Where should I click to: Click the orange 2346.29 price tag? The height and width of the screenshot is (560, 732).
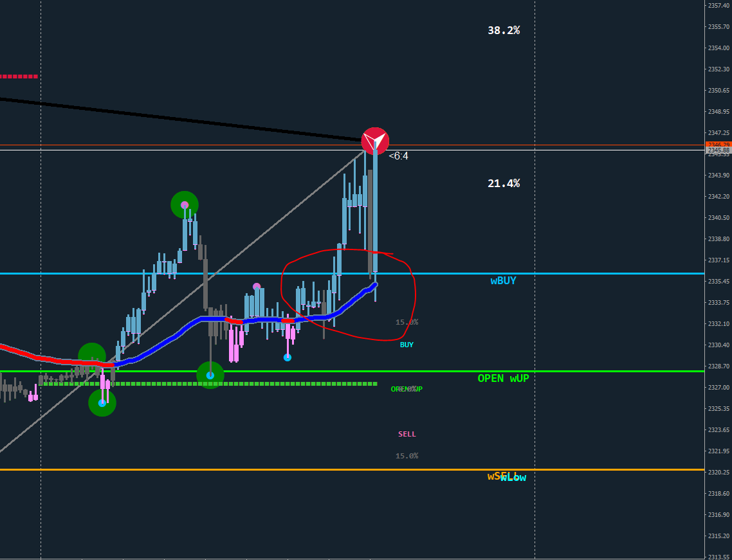718,145
